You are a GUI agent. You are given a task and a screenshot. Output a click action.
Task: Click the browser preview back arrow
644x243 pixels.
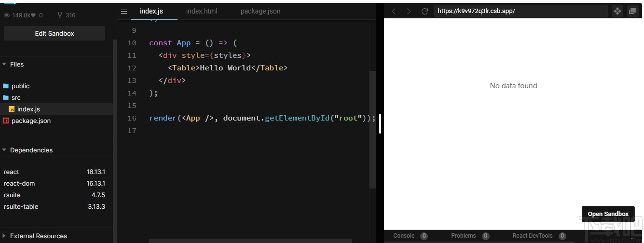tap(394, 11)
